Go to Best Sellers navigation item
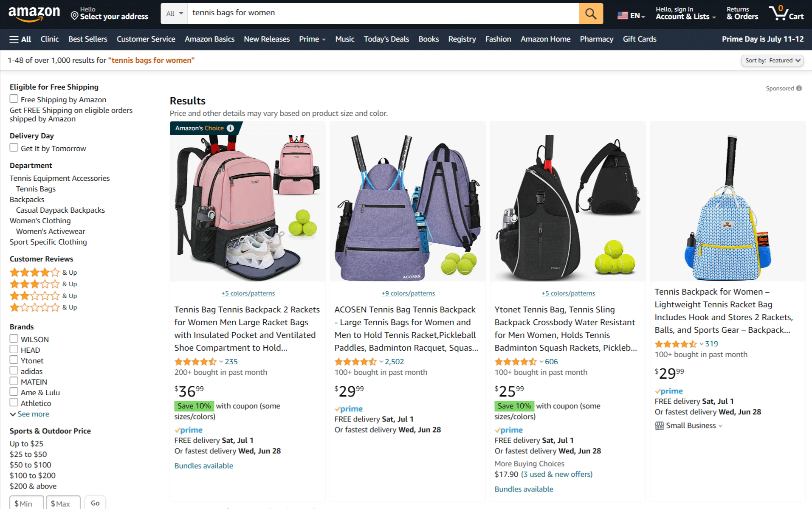The height and width of the screenshot is (509, 812). [88, 39]
